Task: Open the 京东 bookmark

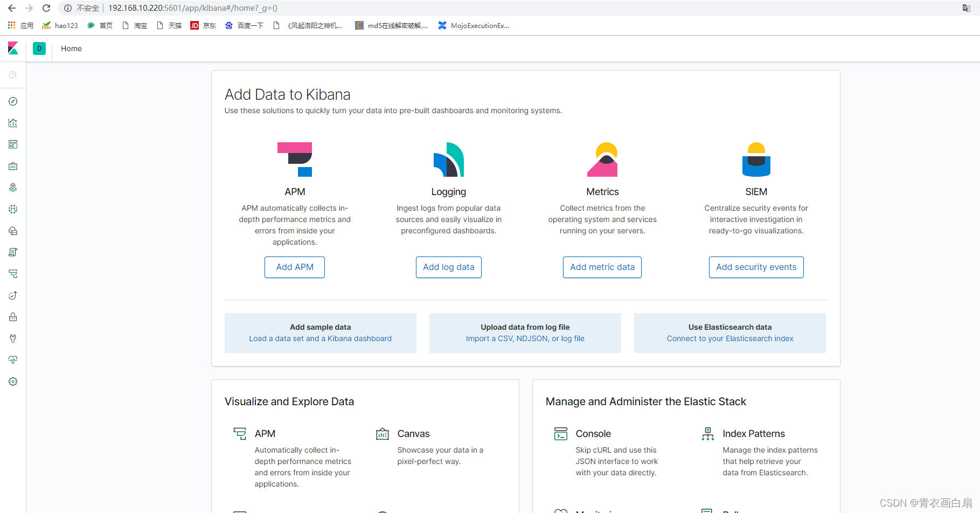Action: (x=203, y=25)
